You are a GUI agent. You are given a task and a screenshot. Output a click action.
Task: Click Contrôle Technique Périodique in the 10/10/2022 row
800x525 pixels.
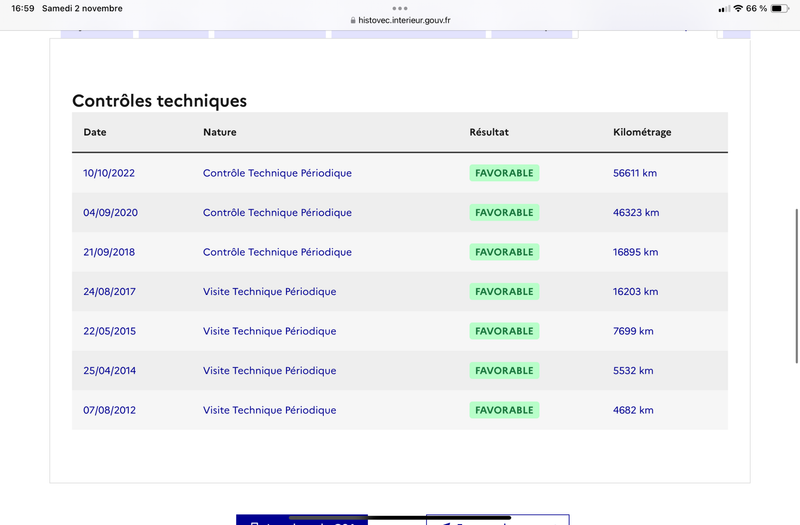277,173
